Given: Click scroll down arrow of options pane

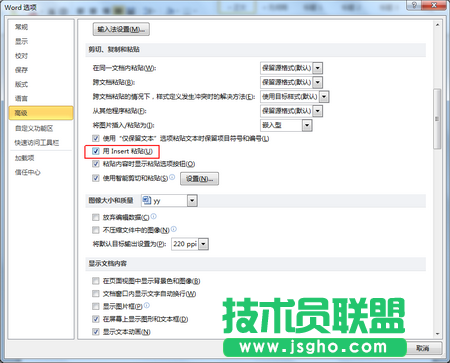Looking at the screenshot, I should (437, 334).
